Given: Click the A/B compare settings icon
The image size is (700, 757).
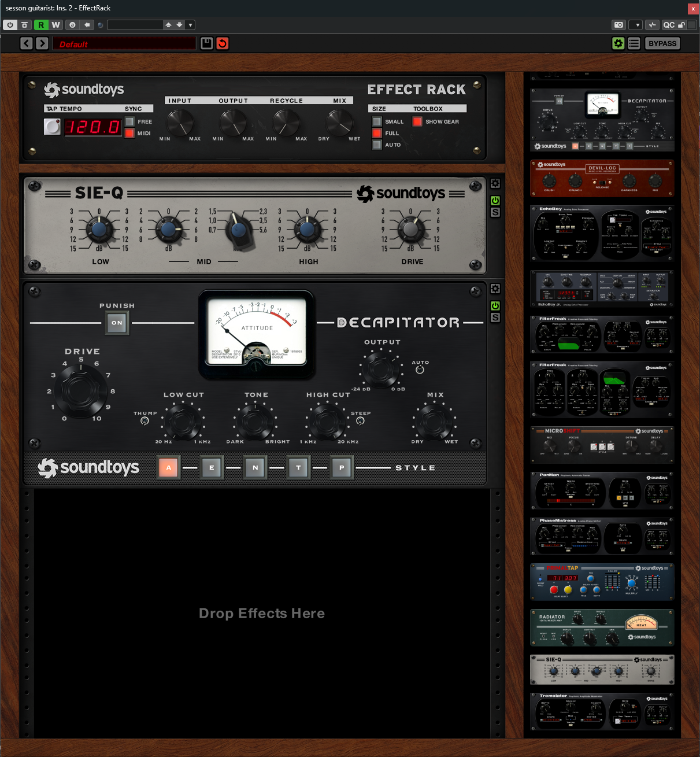Looking at the screenshot, I should click(72, 25).
